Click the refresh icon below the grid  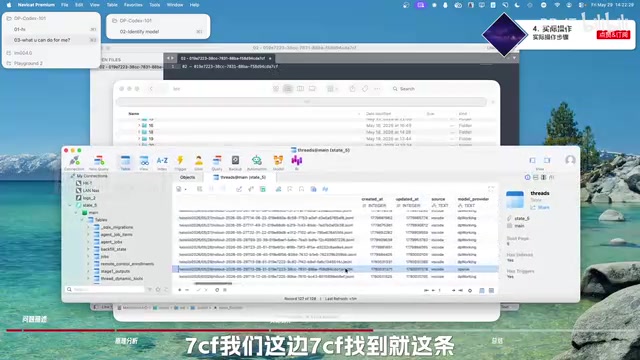[x=217, y=290]
